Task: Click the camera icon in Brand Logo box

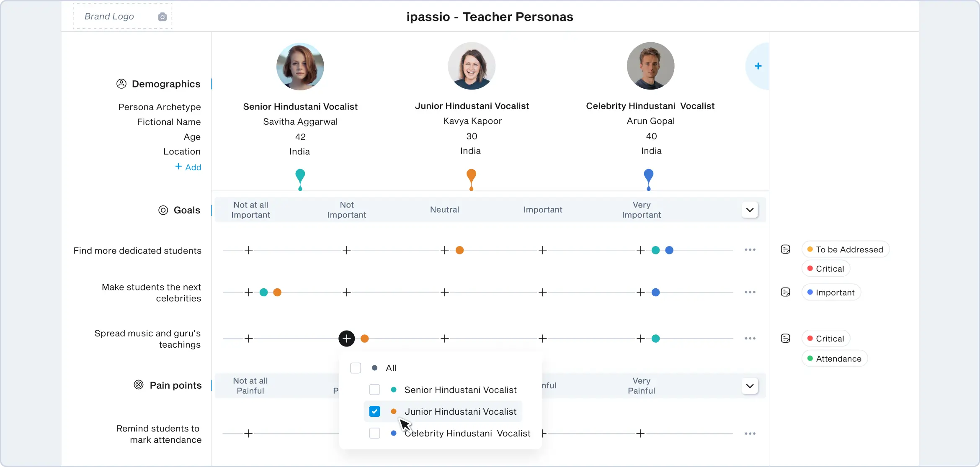Action: point(162,17)
